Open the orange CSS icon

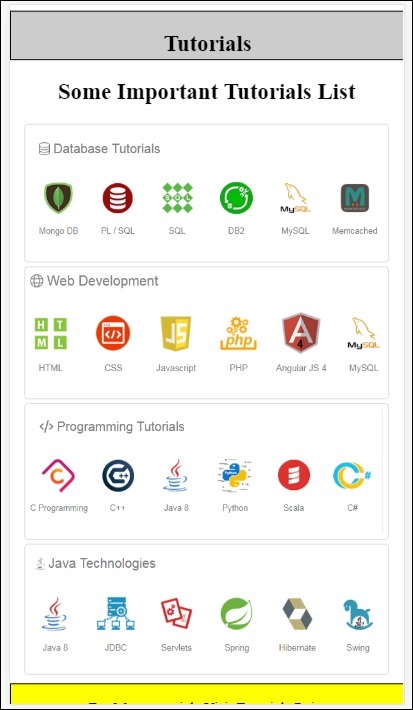(x=113, y=334)
